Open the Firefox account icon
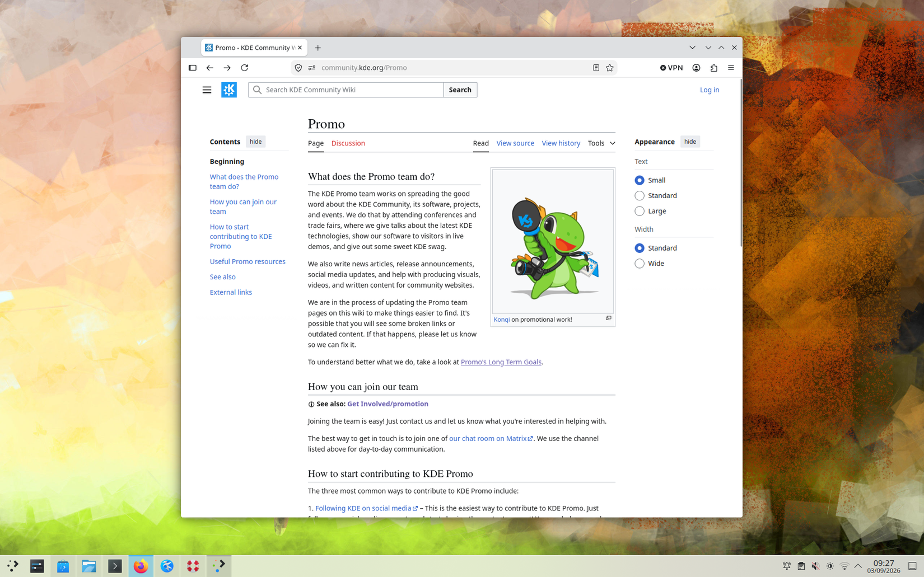Screen dimensions: 924x577 (696, 68)
